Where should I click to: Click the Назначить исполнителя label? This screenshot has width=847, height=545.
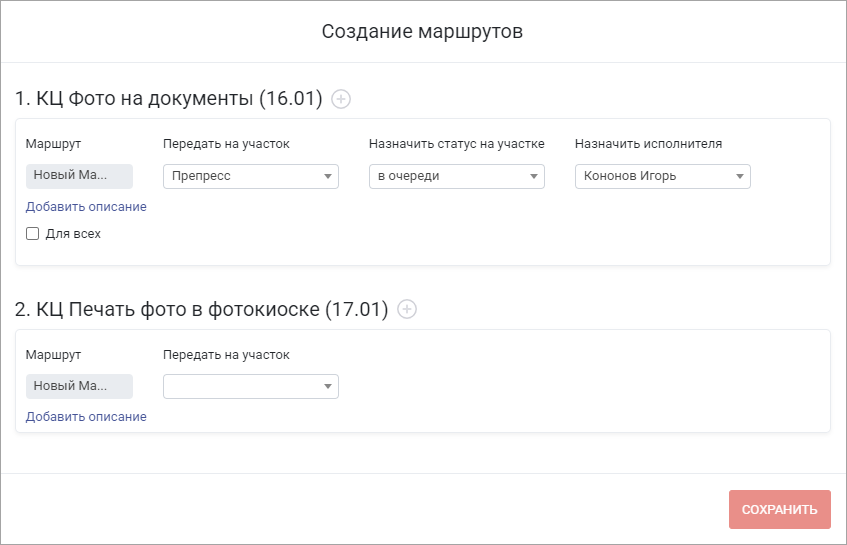(648, 144)
